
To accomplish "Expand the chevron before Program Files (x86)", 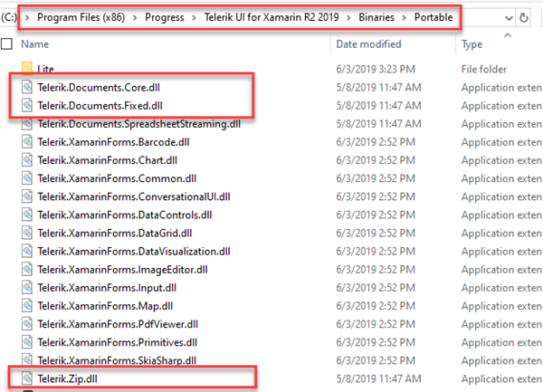I will click(x=27, y=17).
